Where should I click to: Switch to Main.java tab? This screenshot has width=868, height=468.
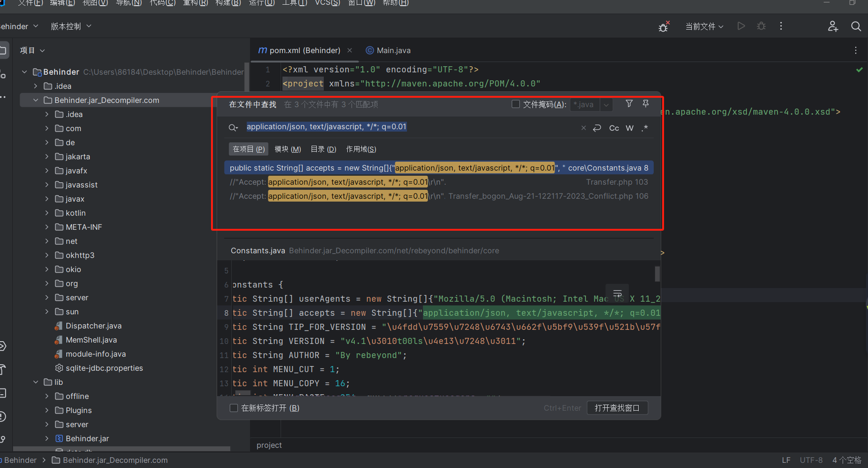click(388, 50)
